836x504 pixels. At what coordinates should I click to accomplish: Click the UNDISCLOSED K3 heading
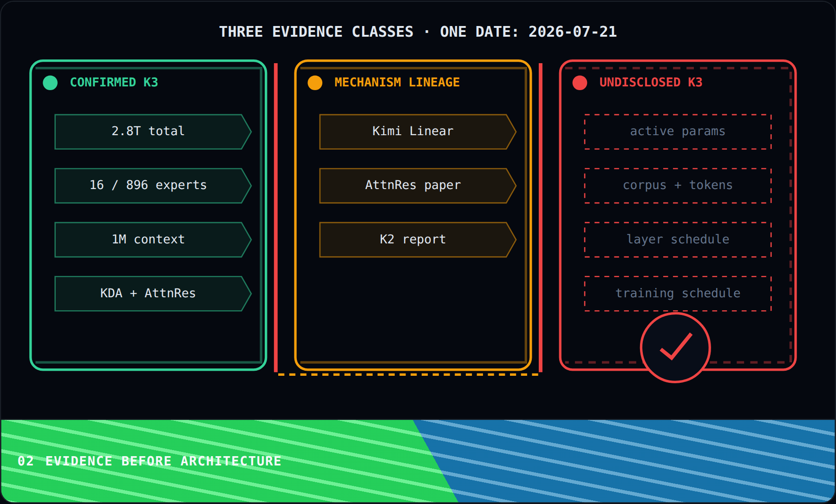[651, 82]
